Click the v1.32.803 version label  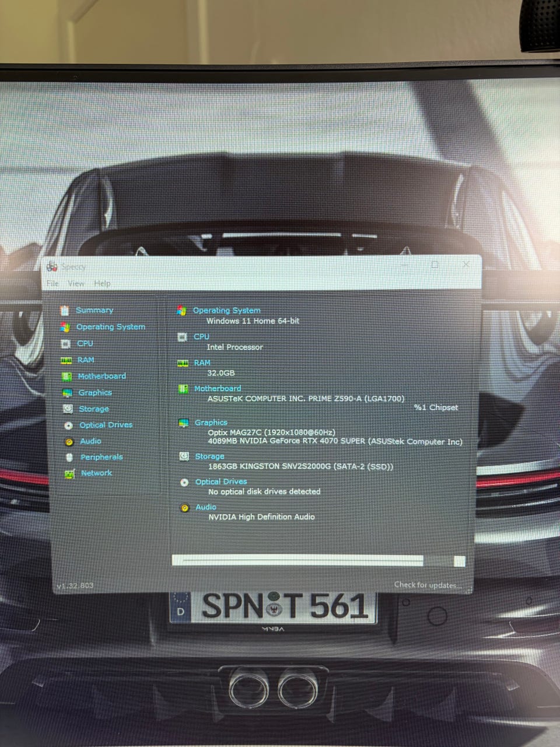coord(75,585)
